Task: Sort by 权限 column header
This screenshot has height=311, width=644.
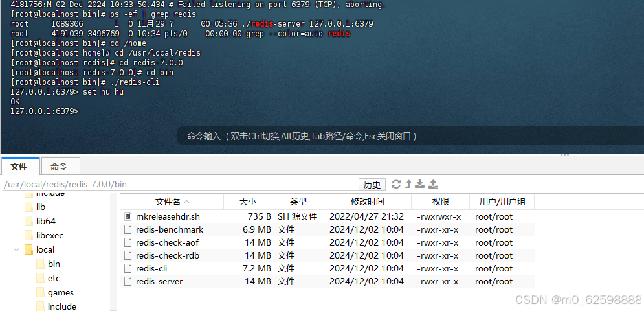Action: (x=440, y=202)
